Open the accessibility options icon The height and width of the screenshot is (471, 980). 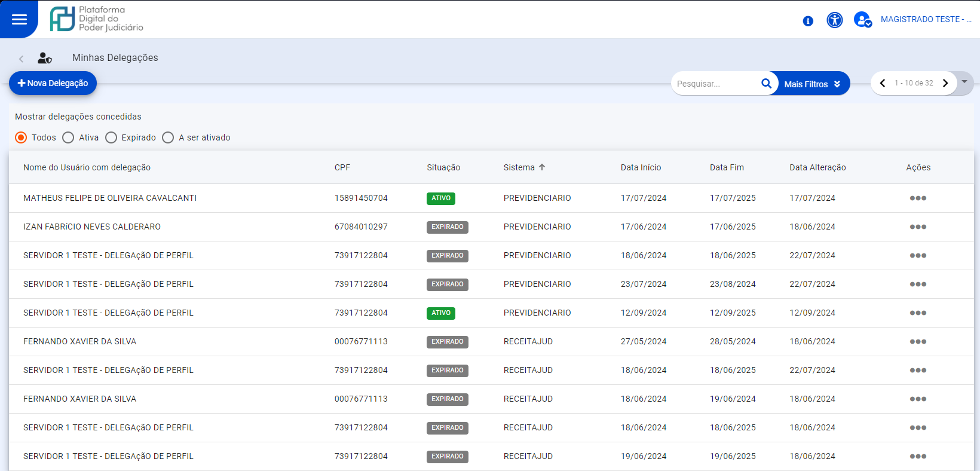coord(834,20)
